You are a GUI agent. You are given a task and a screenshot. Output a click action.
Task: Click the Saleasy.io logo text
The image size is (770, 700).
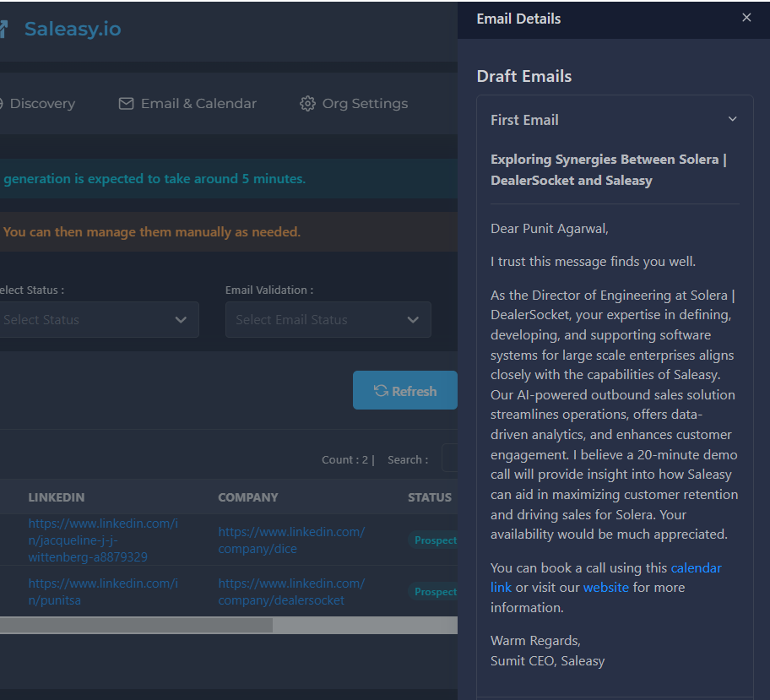pos(73,29)
